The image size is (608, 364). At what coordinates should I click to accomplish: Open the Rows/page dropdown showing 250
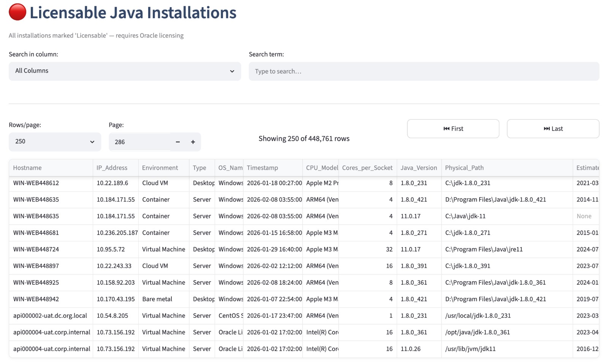click(55, 142)
